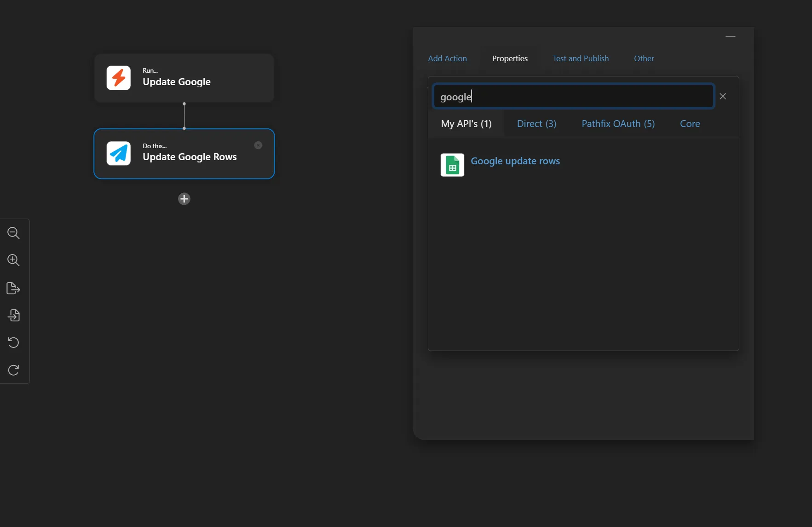Viewport: 812px width, 527px height.
Task: Click the Google Sheets icon
Action: pyautogui.click(x=452, y=165)
